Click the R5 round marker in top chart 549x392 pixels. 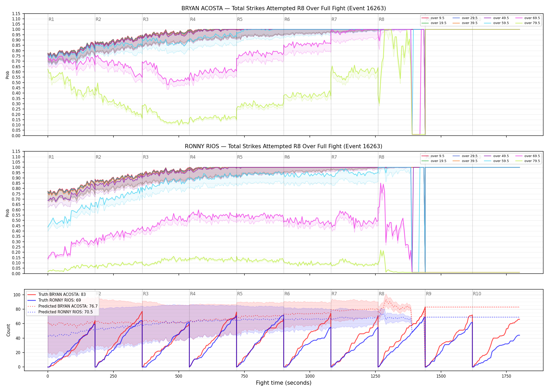pos(240,19)
